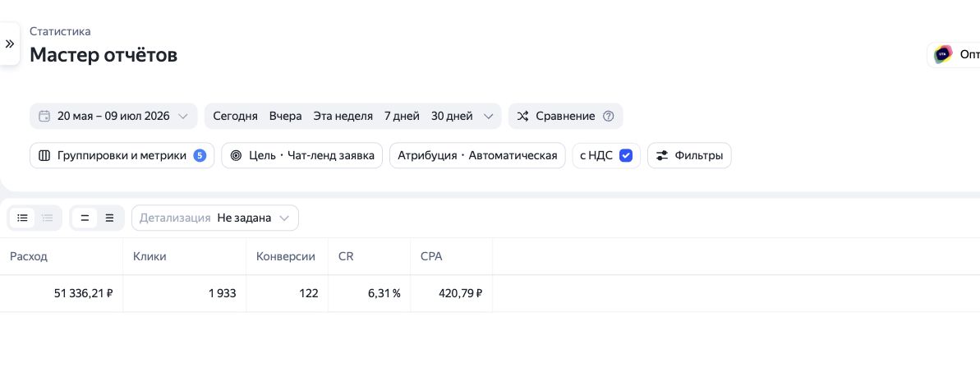Switch to flat list view icon
The height and width of the screenshot is (372, 980).
coord(22,218)
